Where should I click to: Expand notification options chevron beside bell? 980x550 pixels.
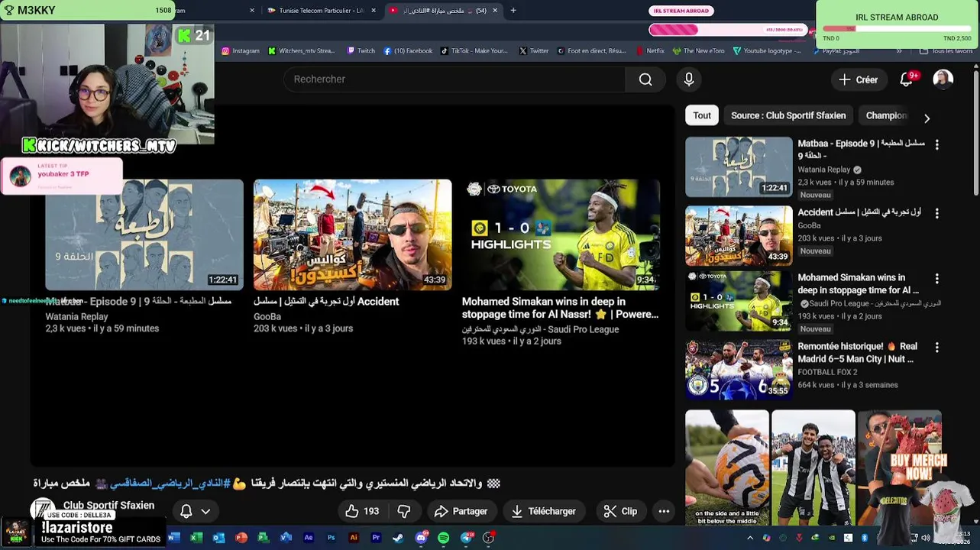[205, 511]
